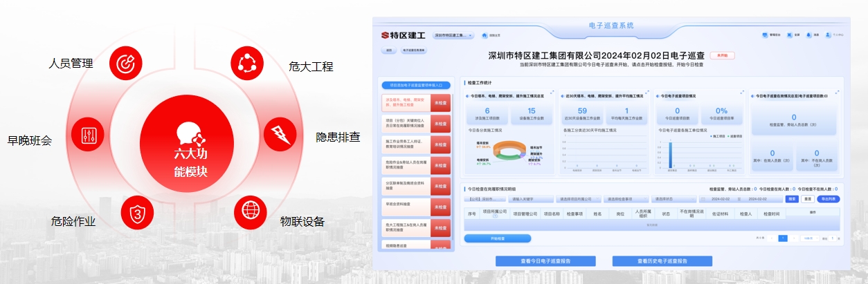Click 查看今日电子巡查报告 button
The width and height of the screenshot is (868, 284).
(545, 261)
